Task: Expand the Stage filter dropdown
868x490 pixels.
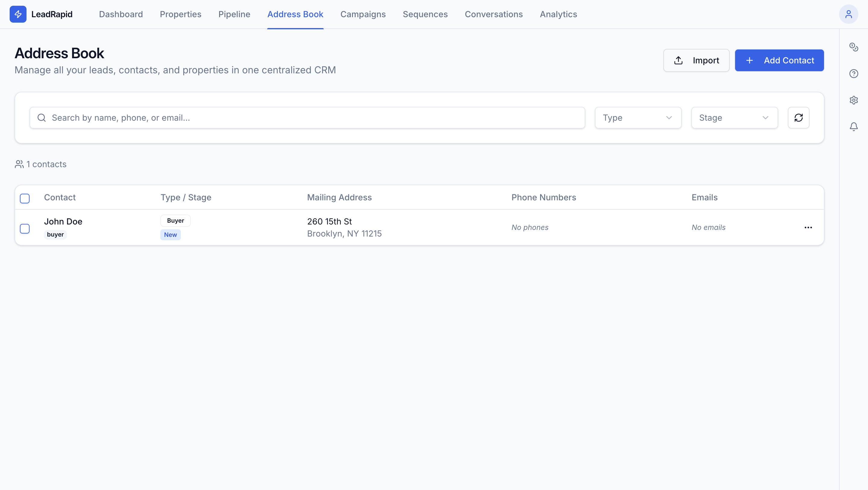Action: pyautogui.click(x=734, y=118)
